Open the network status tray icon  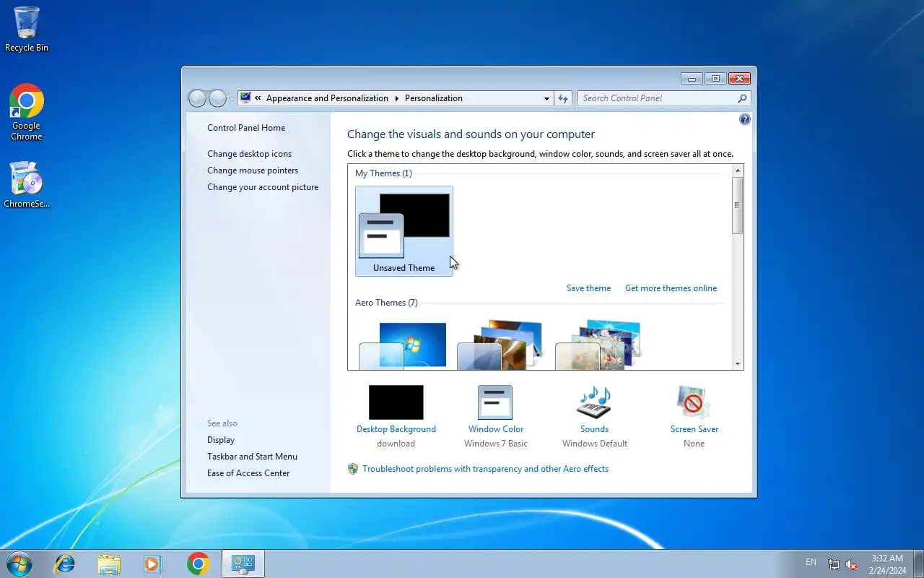(x=834, y=564)
